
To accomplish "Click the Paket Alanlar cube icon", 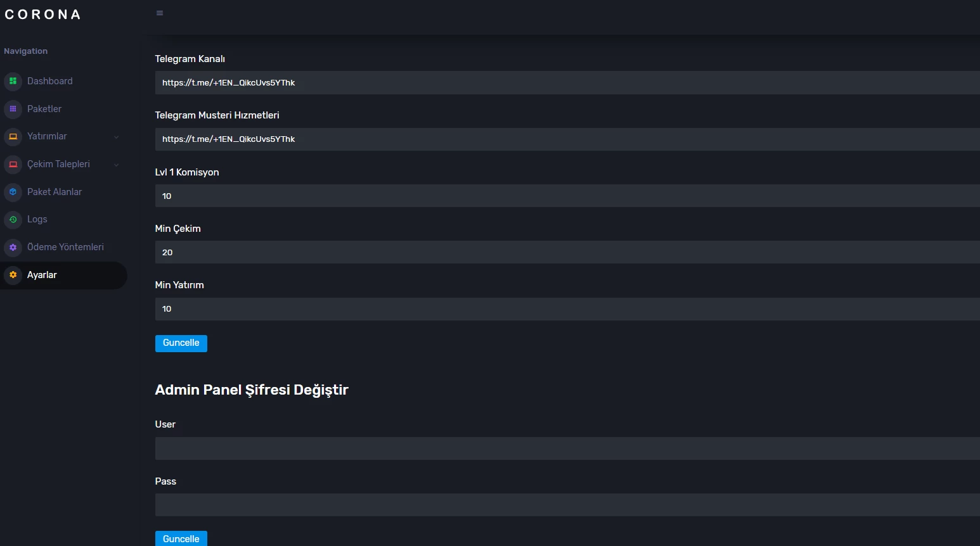I will coord(13,192).
